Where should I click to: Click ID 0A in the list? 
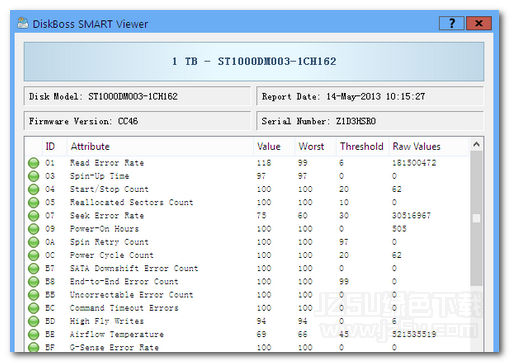click(x=50, y=242)
